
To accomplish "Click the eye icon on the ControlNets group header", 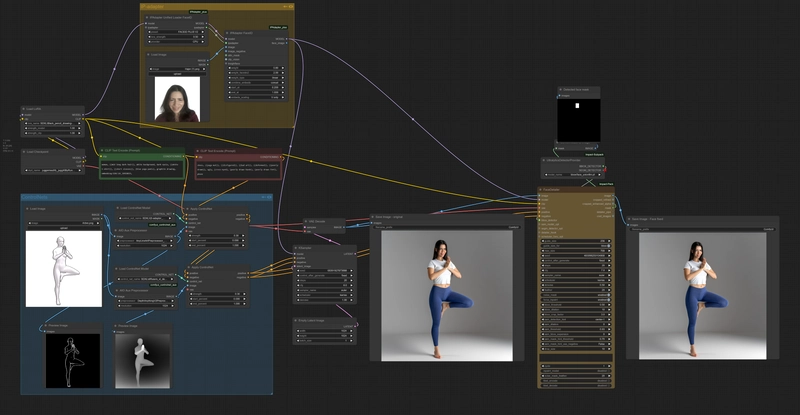I will pos(269,197).
